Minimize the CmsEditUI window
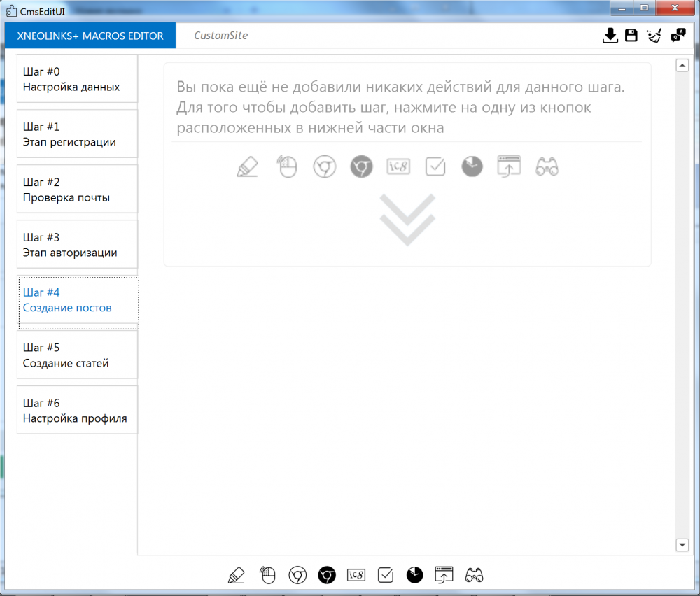The width and height of the screenshot is (700, 596). (622, 8)
